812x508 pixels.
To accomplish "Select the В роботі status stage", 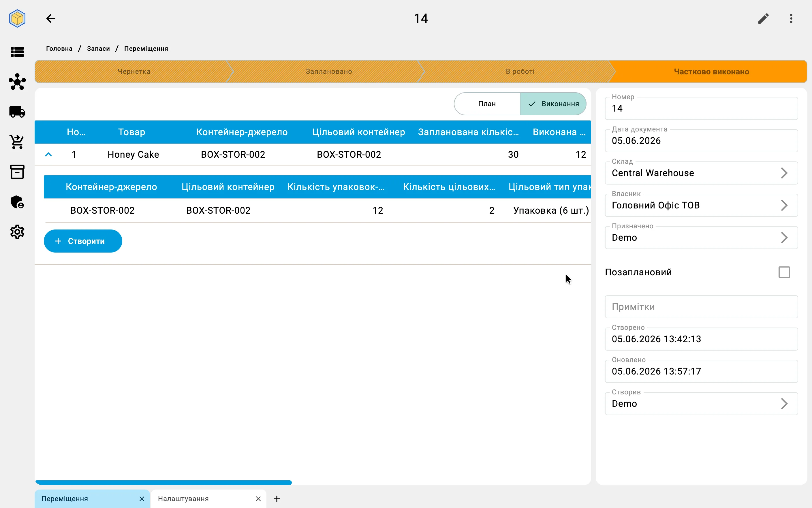I will click(520, 72).
